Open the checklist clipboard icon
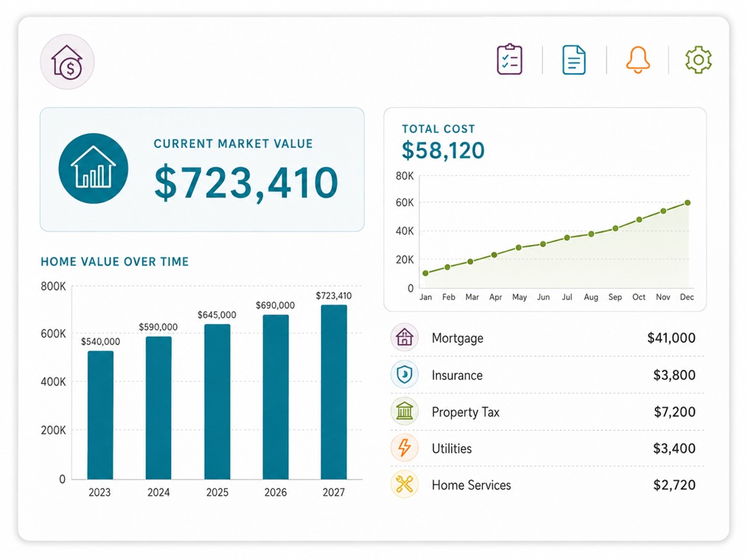 [509, 60]
